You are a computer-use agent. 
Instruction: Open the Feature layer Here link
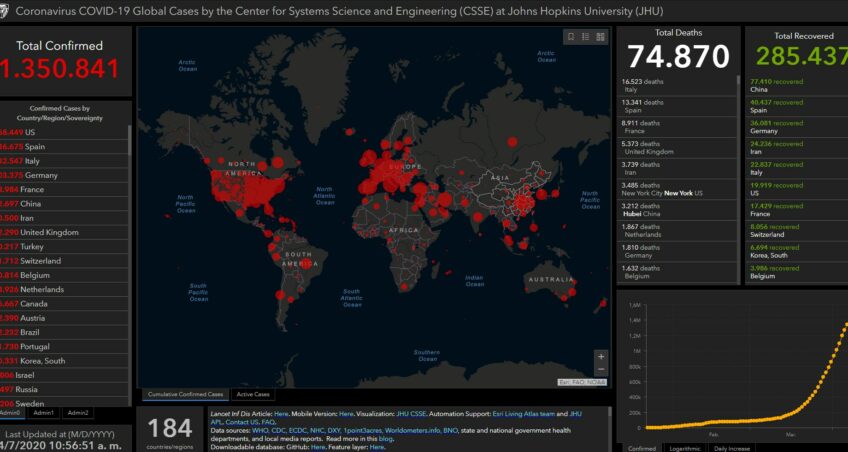click(376, 447)
